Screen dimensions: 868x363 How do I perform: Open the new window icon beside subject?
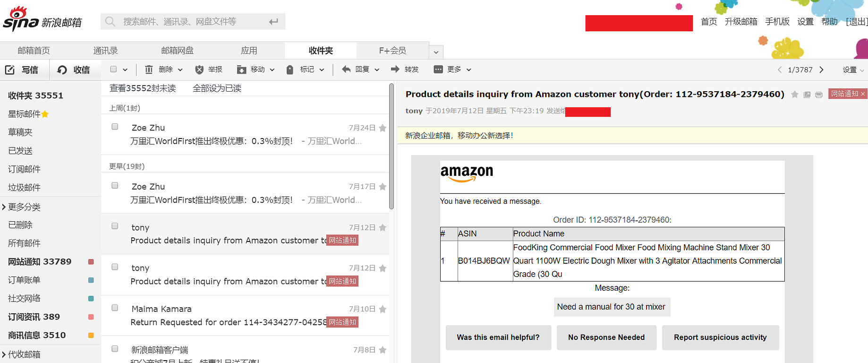tap(807, 95)
